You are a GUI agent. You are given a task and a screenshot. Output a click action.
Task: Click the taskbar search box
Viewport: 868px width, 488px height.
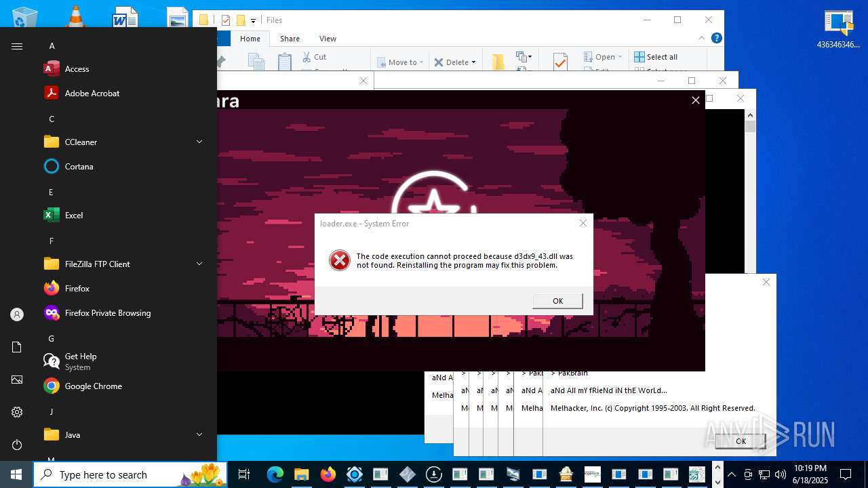[x=130, y=474]
